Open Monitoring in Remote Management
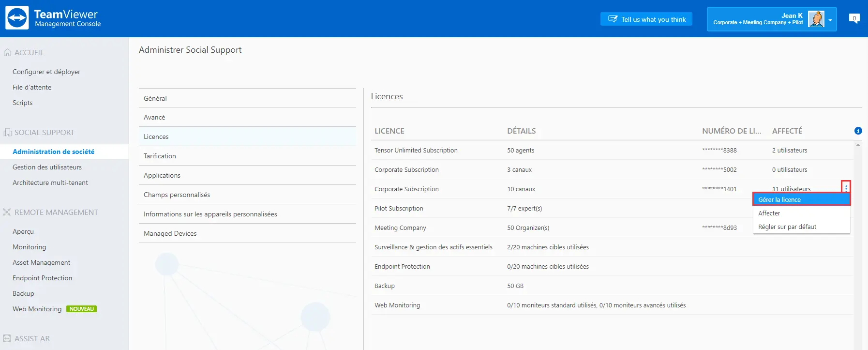868x350 pixels. (x=30, y=247)
